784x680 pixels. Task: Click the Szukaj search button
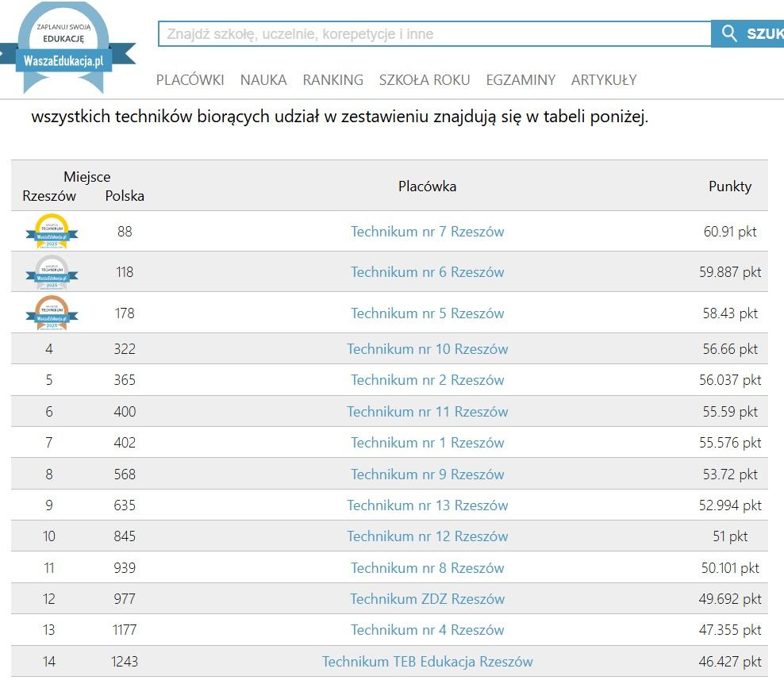coord(762,34)
